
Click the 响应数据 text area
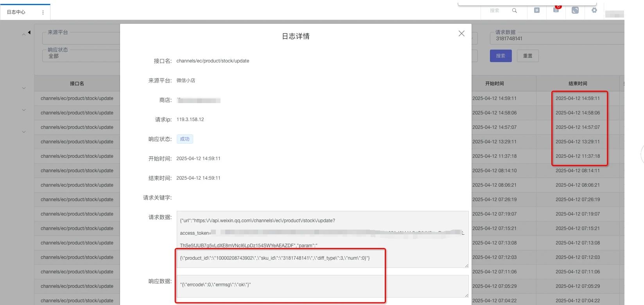tap(323, 286)
